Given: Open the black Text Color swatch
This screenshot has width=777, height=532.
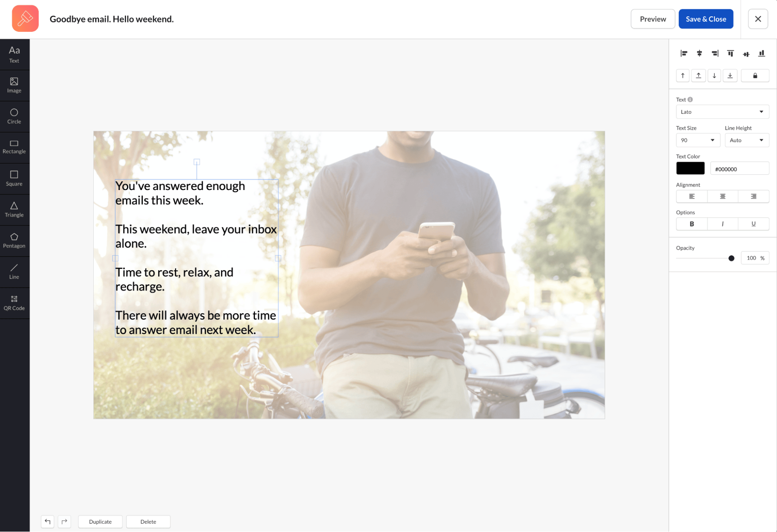Looking at the screenshot, I should (x=690, y=168).
